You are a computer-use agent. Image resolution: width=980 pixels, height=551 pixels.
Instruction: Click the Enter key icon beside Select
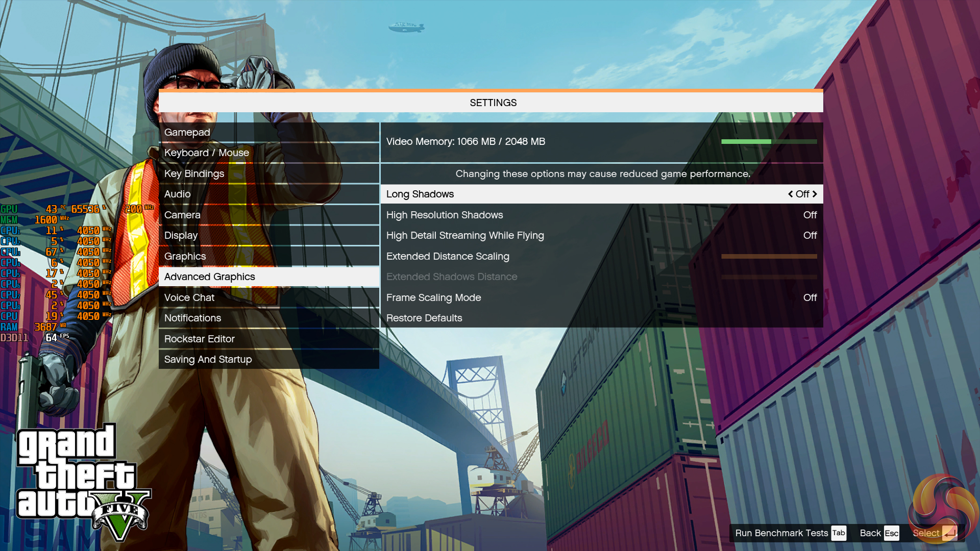pyautogui.click(x=949, y=533)
